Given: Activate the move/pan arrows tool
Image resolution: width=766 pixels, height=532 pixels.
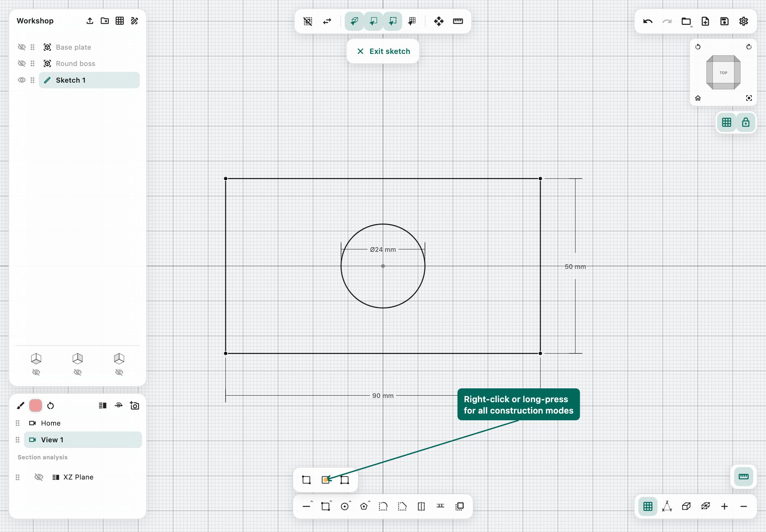Looking at the screenshot, I should click(439, 21).
